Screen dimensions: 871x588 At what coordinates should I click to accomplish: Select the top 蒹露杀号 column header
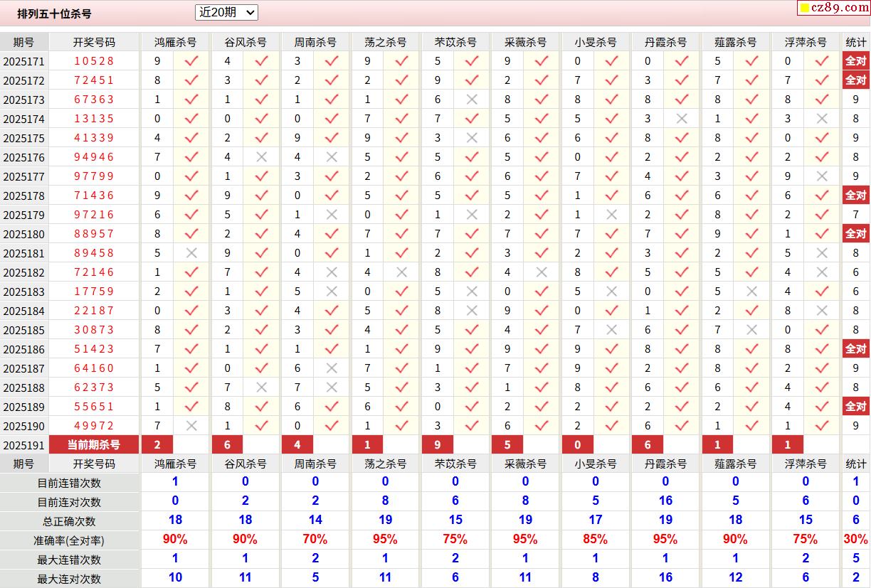736,42
